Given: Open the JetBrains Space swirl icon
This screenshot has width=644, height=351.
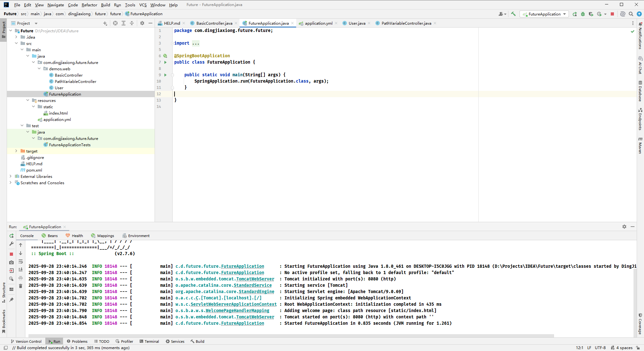Looking at the screenshot, I should coord(623,14).
